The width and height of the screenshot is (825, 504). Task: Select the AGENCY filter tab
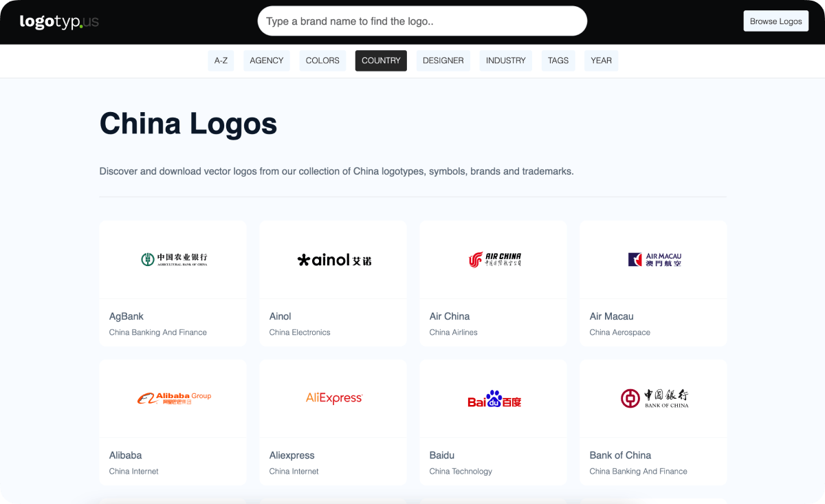click(x=267, y=61)
